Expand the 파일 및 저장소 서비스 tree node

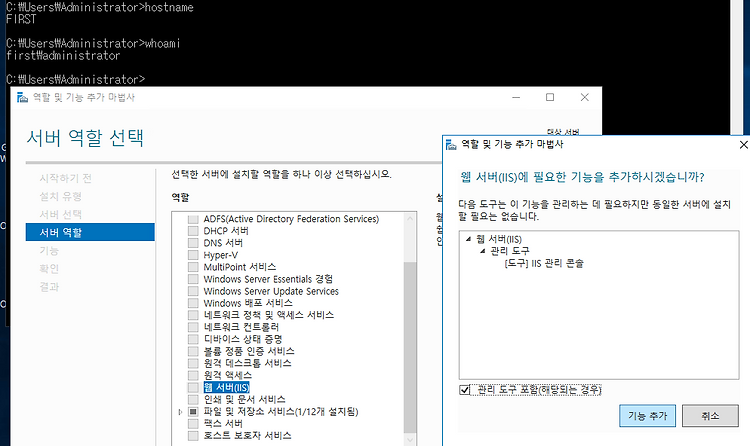click(180, 412)
